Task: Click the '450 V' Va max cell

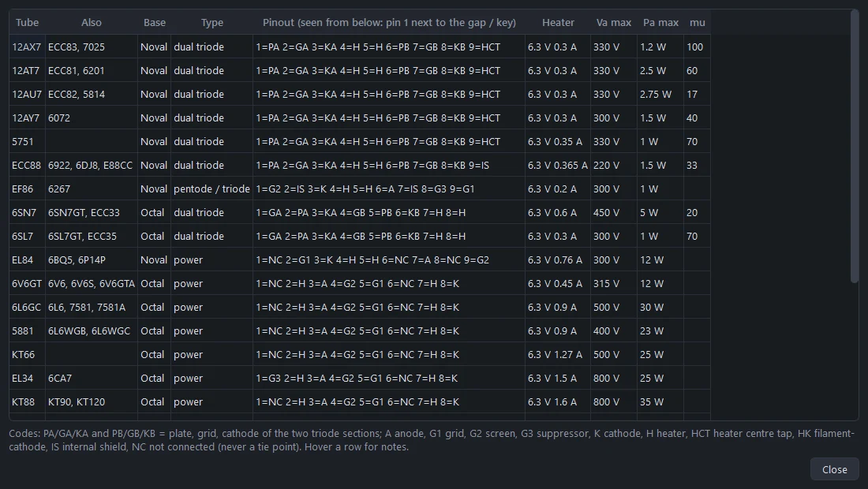Action: tap(614, 212)
